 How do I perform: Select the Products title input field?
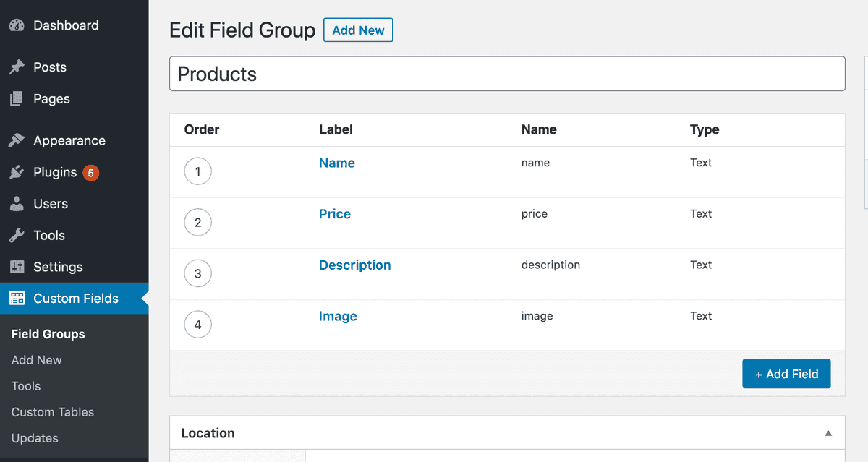point(506,73)
